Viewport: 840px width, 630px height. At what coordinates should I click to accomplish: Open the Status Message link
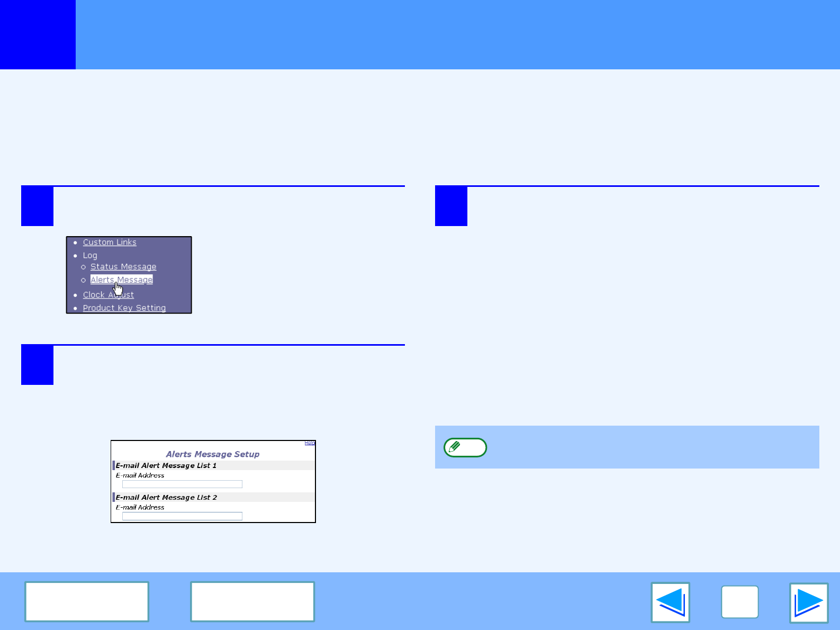click(x=123, y=267)
